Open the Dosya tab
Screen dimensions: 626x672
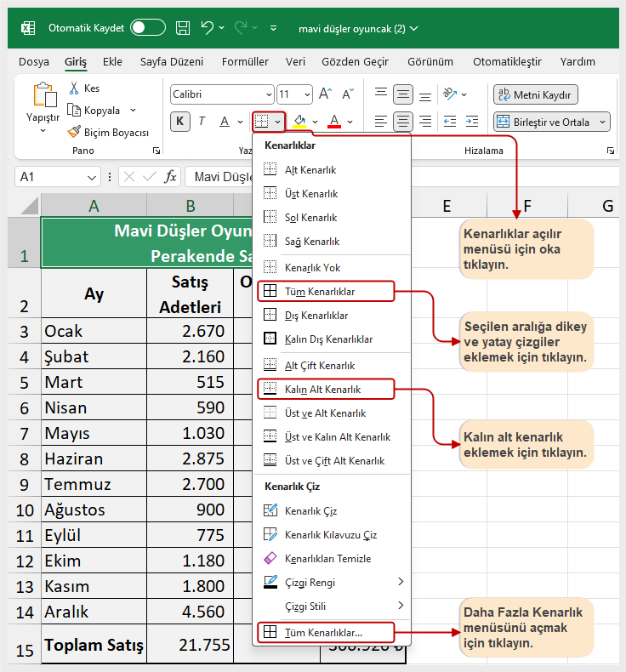(x=34, y=62)
